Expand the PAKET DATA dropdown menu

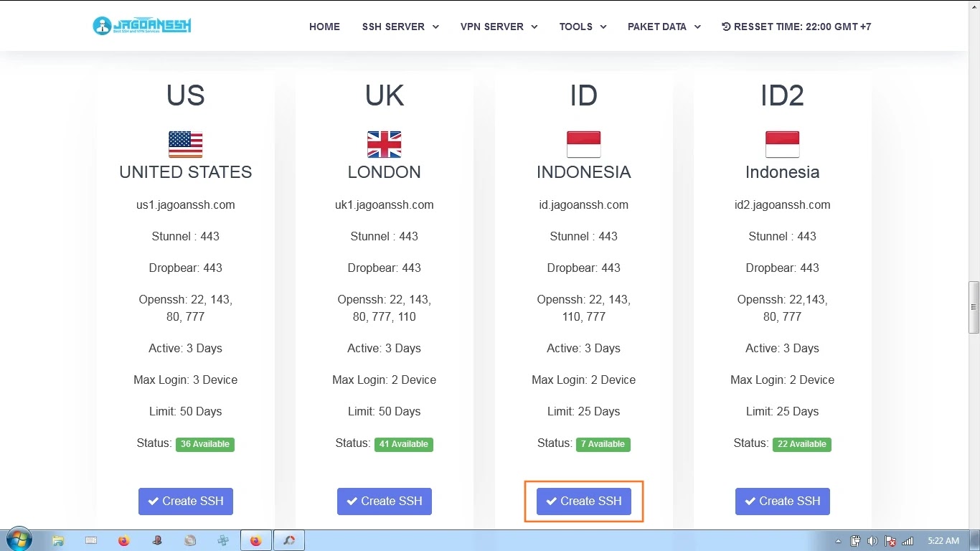pos(664,27)
